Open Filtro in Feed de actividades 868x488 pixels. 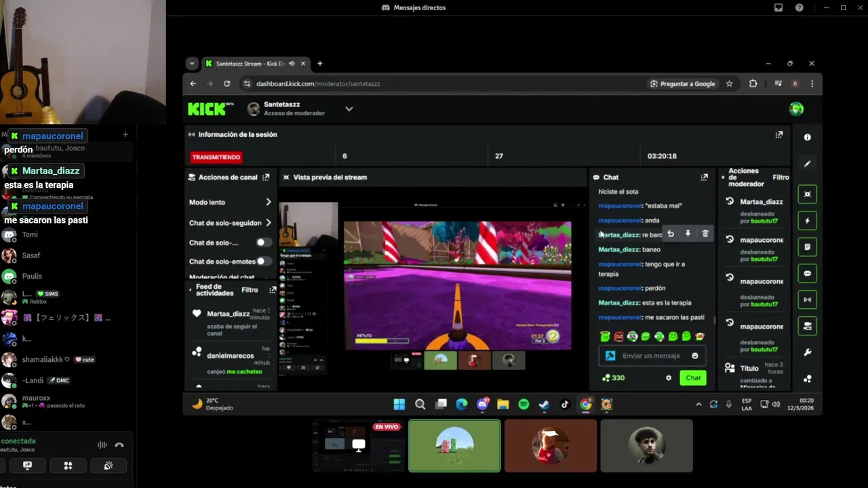250,290
